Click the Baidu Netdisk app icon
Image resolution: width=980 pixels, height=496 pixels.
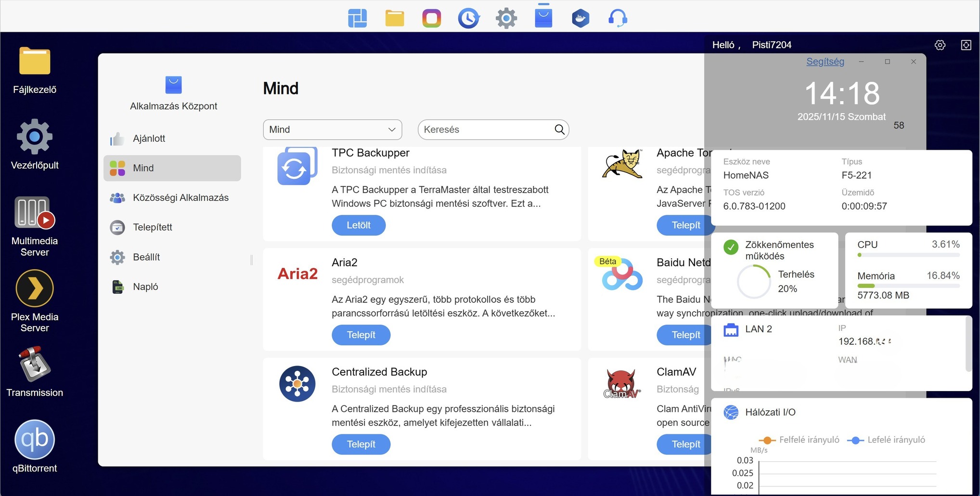pos(622,274)
